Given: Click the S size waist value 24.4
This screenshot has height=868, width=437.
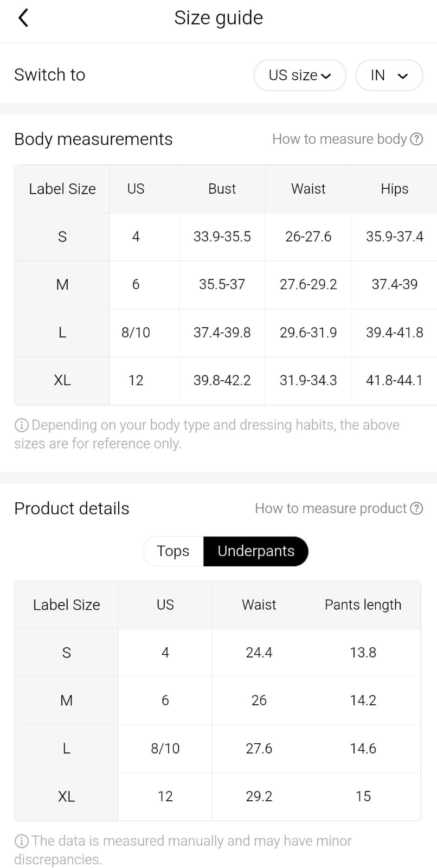Looking at the screenshot, I should [259, 653].
